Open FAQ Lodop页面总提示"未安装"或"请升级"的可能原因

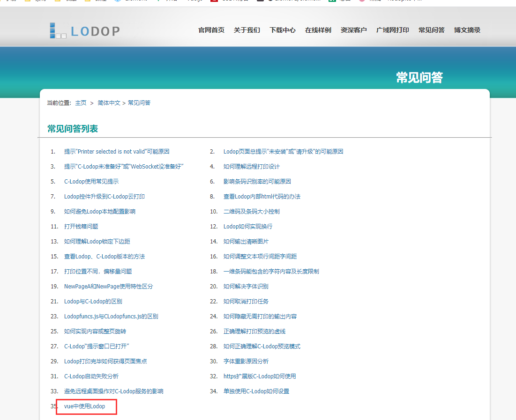point(284,152)
